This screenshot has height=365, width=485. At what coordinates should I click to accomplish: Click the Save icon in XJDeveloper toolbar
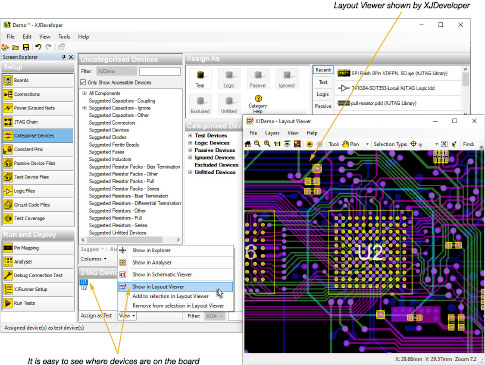[26, 47]
